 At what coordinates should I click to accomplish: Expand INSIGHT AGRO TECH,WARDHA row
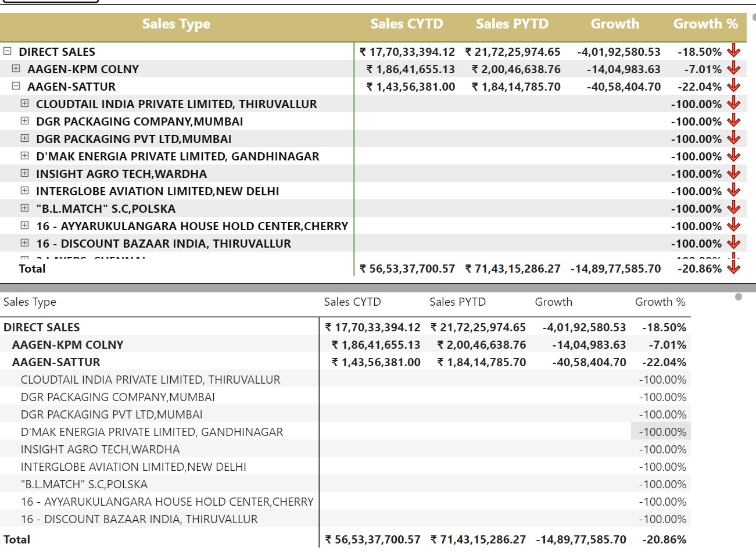(24, 173)
